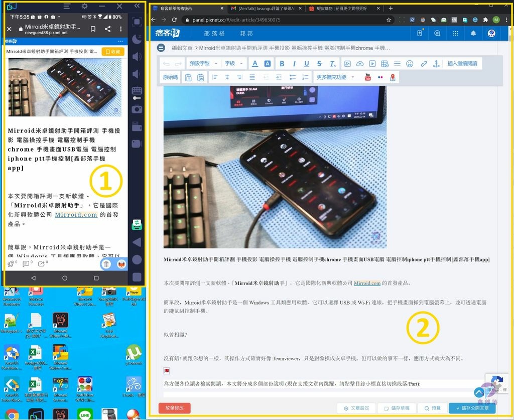Insert a YouTube video
514x420 pixels.
(368, 77)
